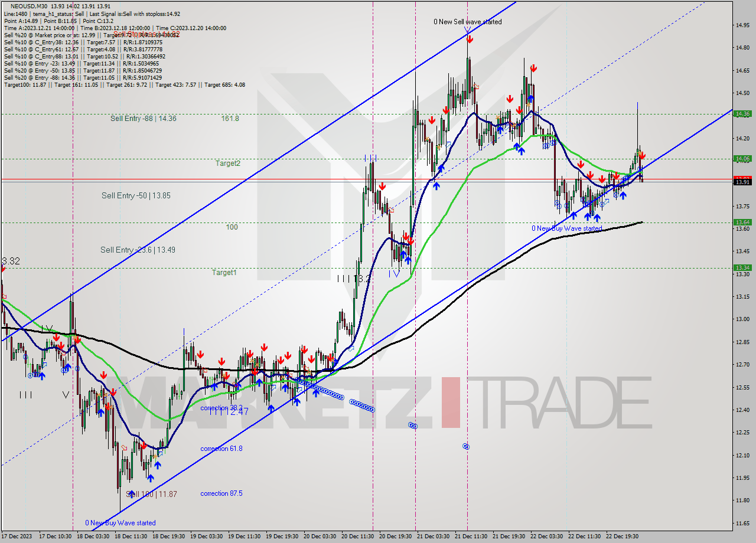
Task: Click the 'correction 38.2' label
Action: pos(221,408)
